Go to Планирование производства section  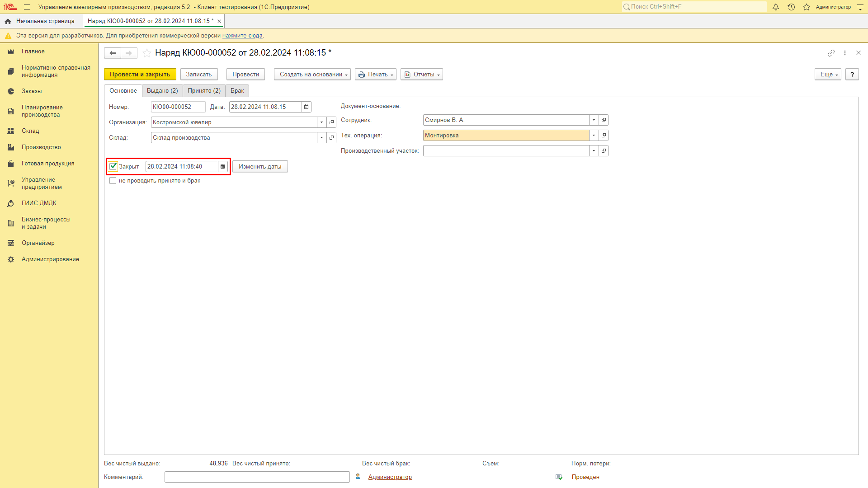pos(42,111)
